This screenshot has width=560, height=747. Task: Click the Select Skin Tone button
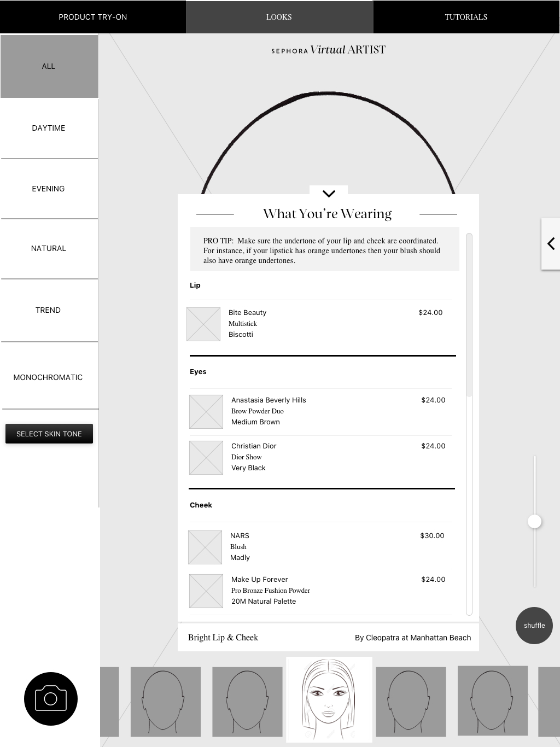pyautogui.click(x=49, y=434)
